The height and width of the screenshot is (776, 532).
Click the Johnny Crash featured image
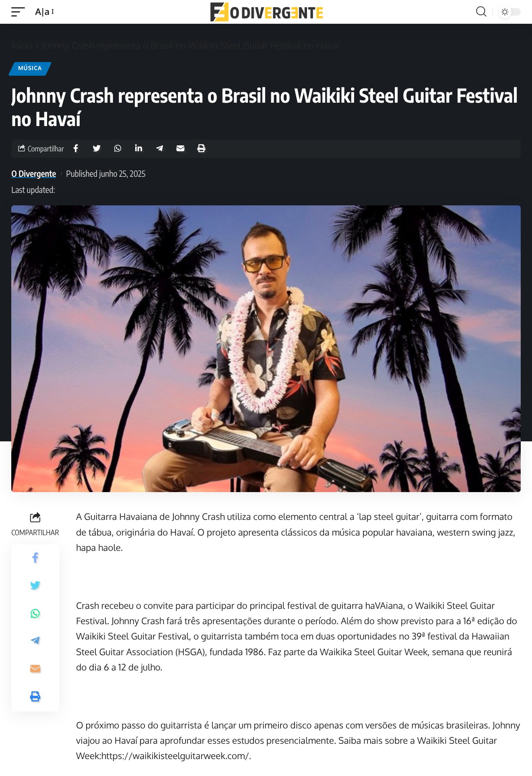(x=266, y=349)
